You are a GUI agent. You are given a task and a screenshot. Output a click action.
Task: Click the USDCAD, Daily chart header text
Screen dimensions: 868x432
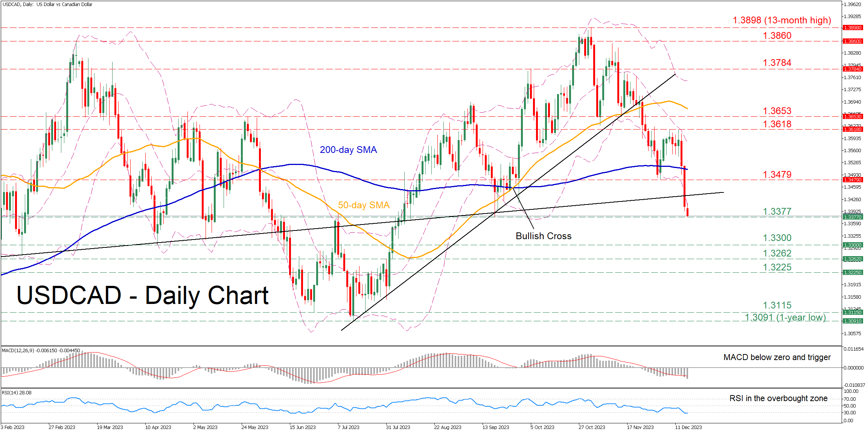[x=47, y=5]
